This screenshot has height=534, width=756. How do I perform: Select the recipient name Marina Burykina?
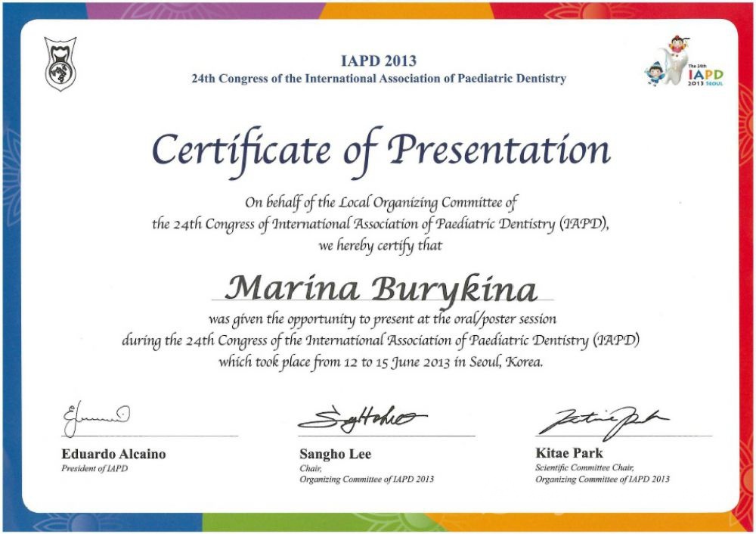[381, 287]
